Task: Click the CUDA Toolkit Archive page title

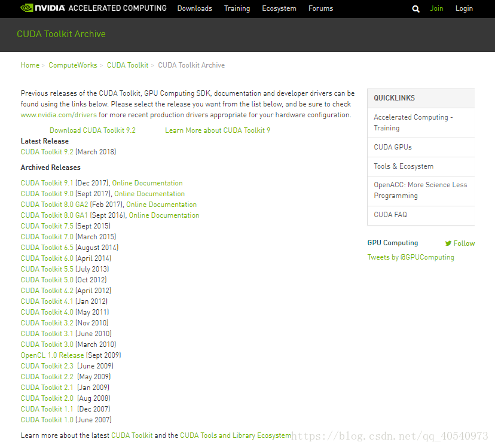Action: coord(61,34)
